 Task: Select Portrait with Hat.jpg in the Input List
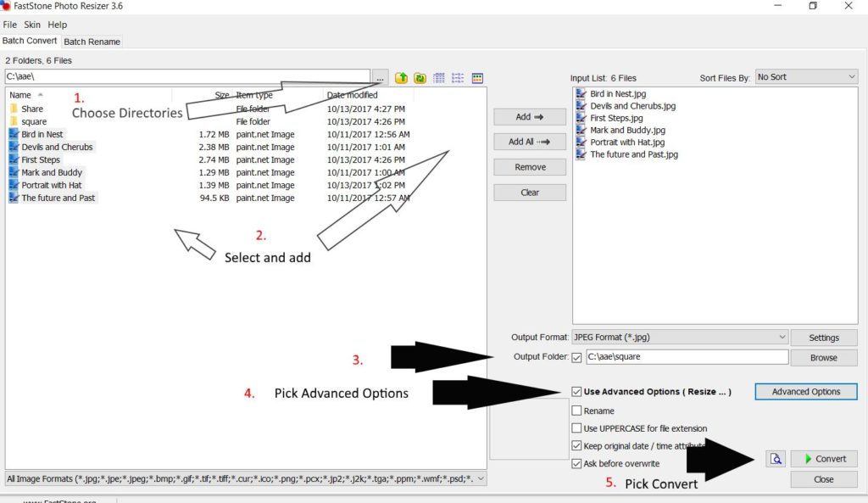point(627,143)
